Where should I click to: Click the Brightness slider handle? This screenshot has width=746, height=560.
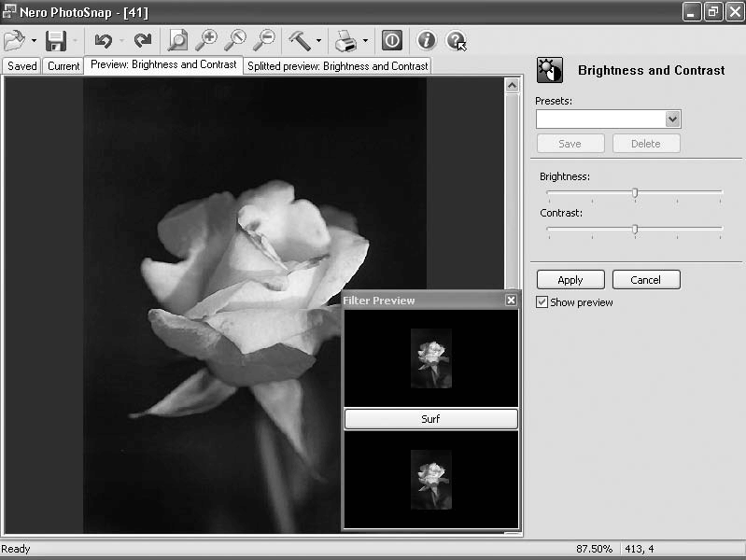(x=635, y=193)
